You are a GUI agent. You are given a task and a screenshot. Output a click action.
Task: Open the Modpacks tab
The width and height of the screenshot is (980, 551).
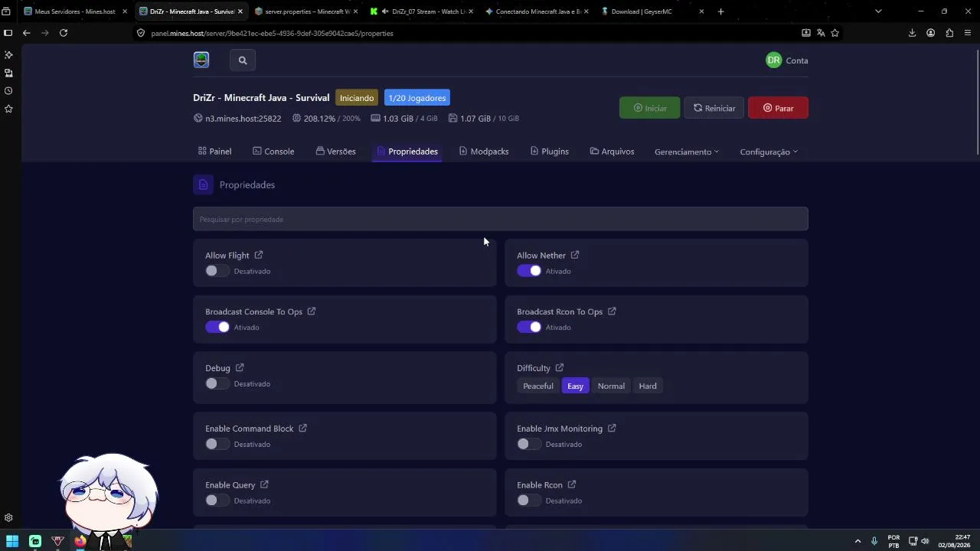[484, 152]
